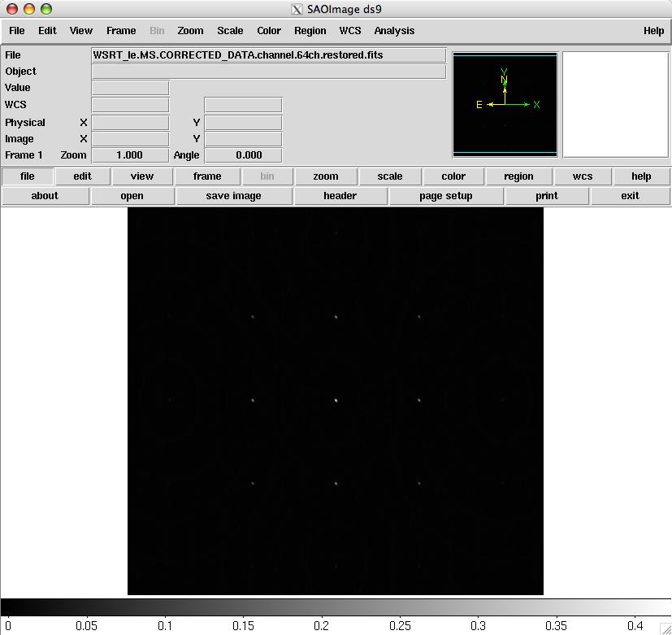Select the 'wcs' buttonbar tab
This screenshot has width=672, height=635.
pos(583,176)
